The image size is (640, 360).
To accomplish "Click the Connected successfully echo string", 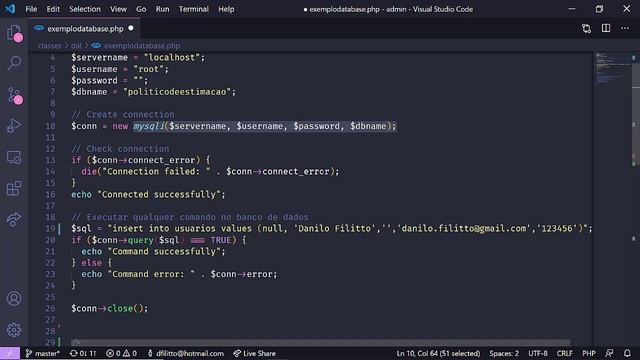I will [x=159, y=194].
